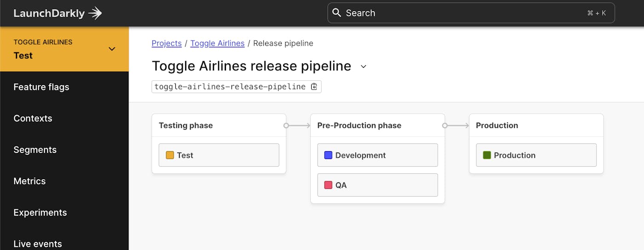Viewport: 644px width, 250px height.
Task: Navigate to Experiments in the sidebar
Action: [x=40, y=212]
